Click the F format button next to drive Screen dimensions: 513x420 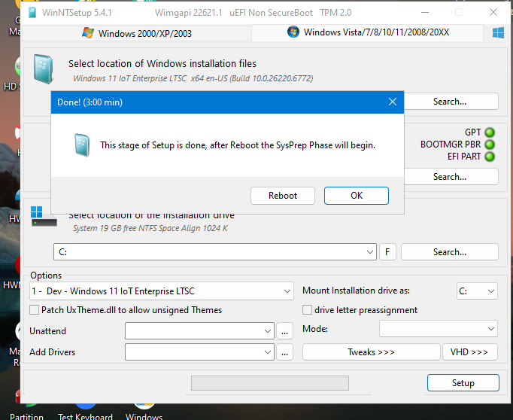387,252
